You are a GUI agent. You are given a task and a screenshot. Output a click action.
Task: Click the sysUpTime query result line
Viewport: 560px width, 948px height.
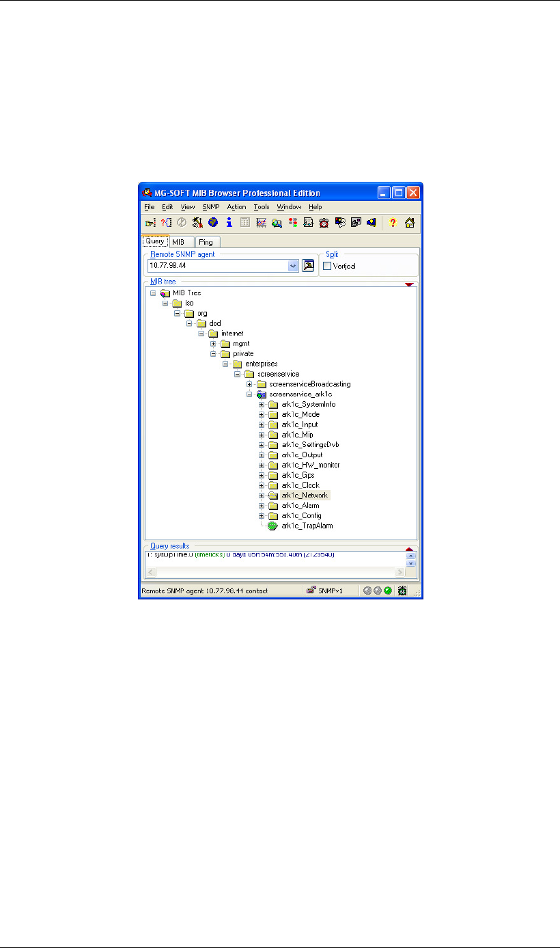tap(242, 555)
